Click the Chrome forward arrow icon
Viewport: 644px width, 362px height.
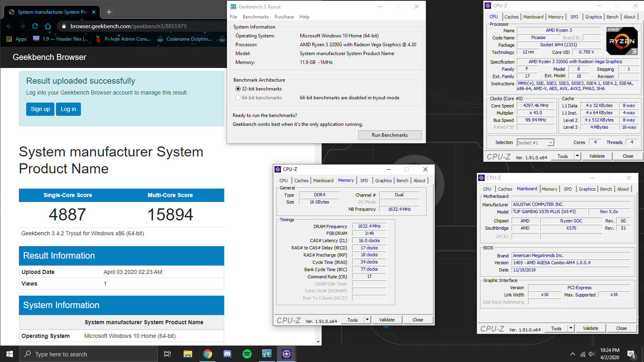pos(22,26)
